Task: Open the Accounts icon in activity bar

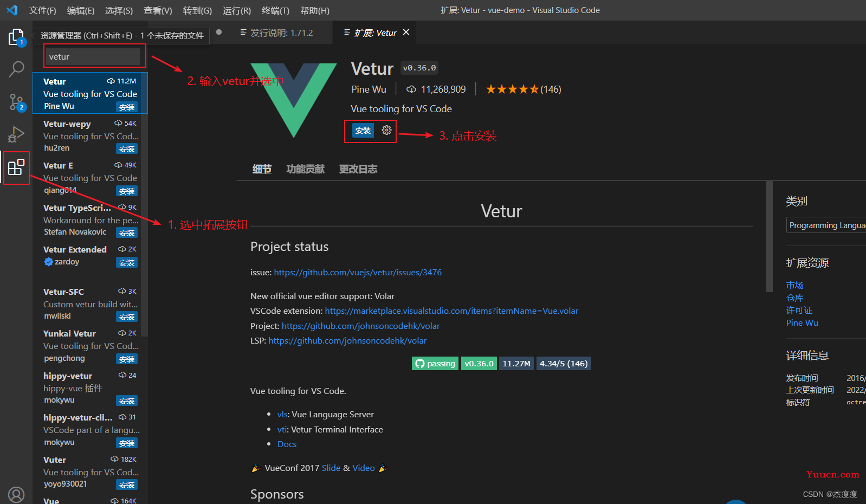Action: [x=16, y=495]
